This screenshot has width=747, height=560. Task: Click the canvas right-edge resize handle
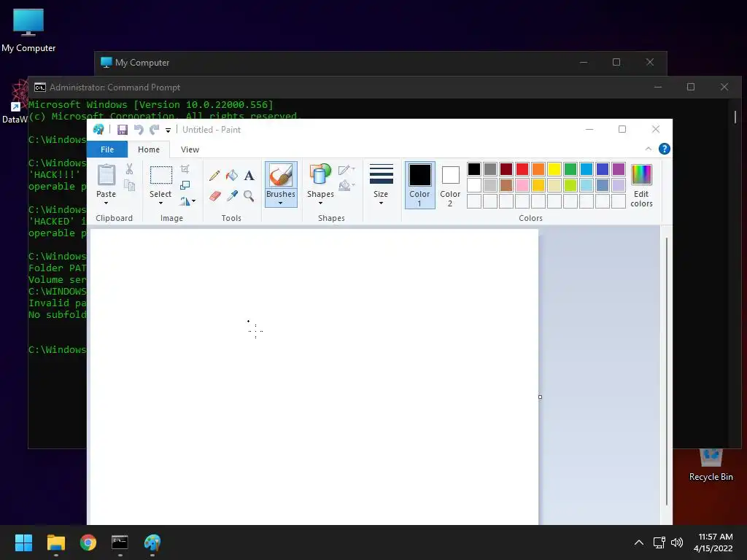[x=541, y=397]
